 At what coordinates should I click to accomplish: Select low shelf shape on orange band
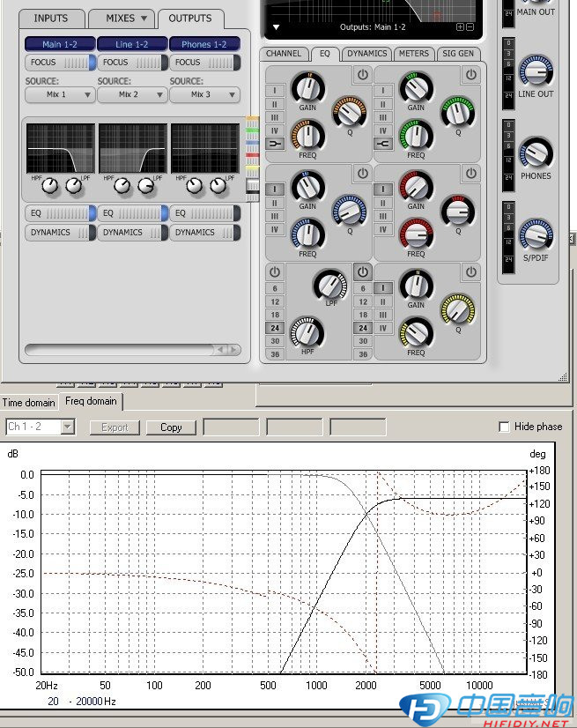point(275,143)
